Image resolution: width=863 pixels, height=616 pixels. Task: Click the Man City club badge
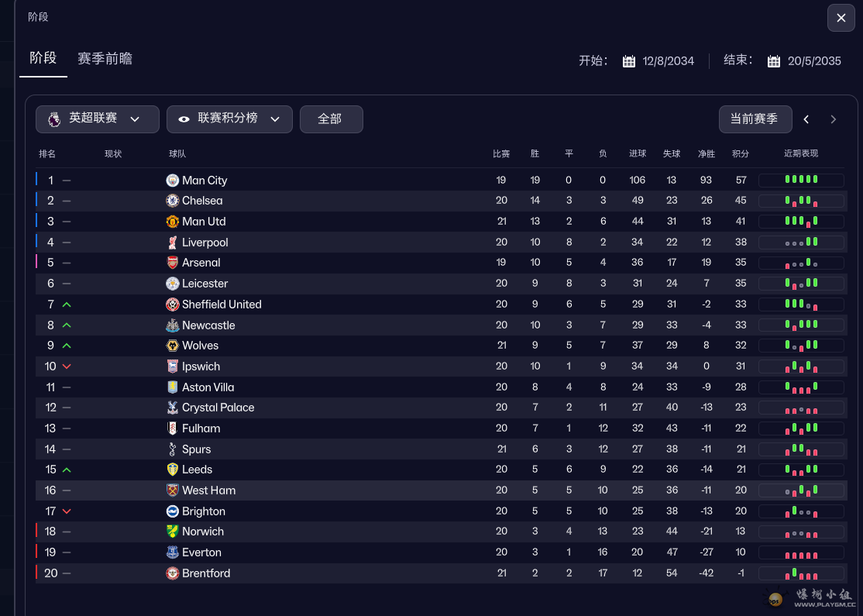[173, 181]
